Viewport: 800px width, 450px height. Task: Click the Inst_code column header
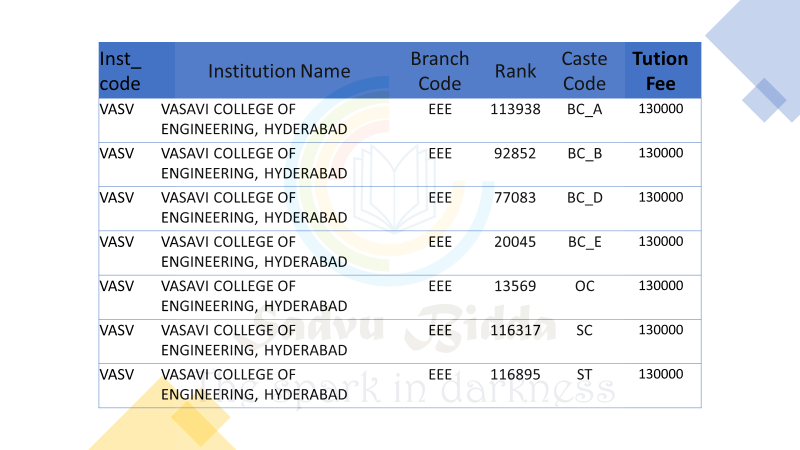[x=120, y=71]
